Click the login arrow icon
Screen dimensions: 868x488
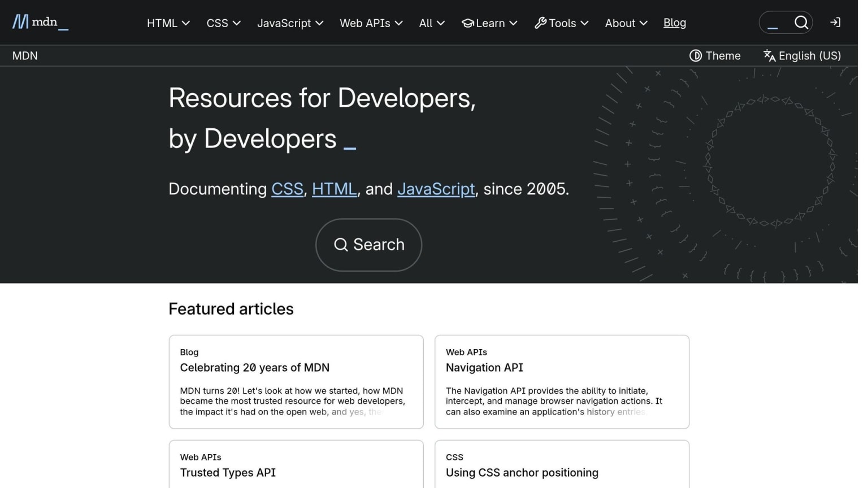[x=835, y=23]
